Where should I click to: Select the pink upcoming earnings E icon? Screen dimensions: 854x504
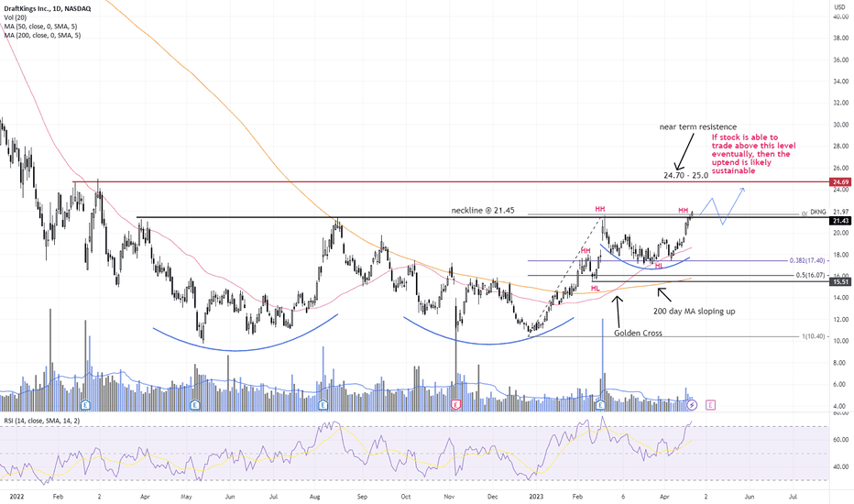(x=710, y=405)
